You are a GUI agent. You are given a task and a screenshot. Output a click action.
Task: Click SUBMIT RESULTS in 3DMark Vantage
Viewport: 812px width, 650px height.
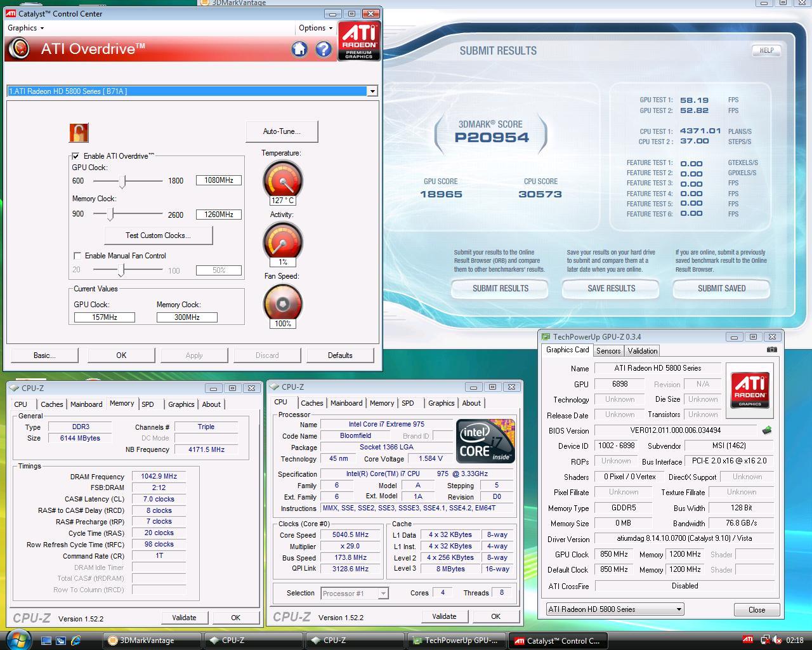point(501,289)
